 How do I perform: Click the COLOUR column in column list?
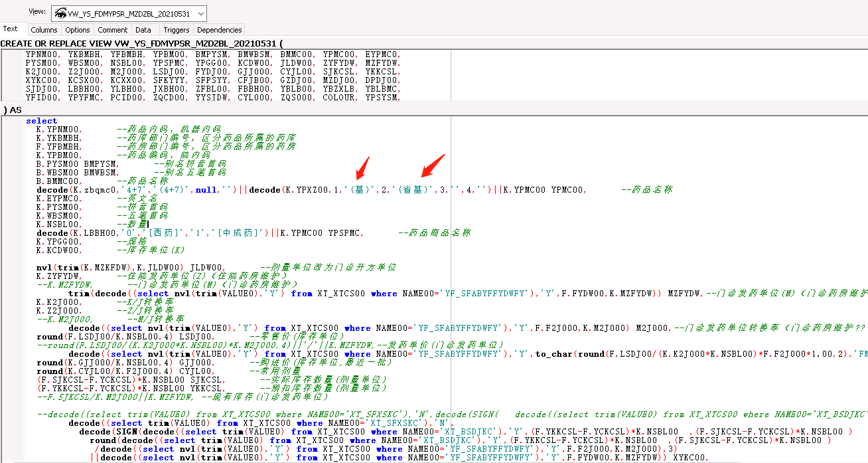(x=338, y=98)
